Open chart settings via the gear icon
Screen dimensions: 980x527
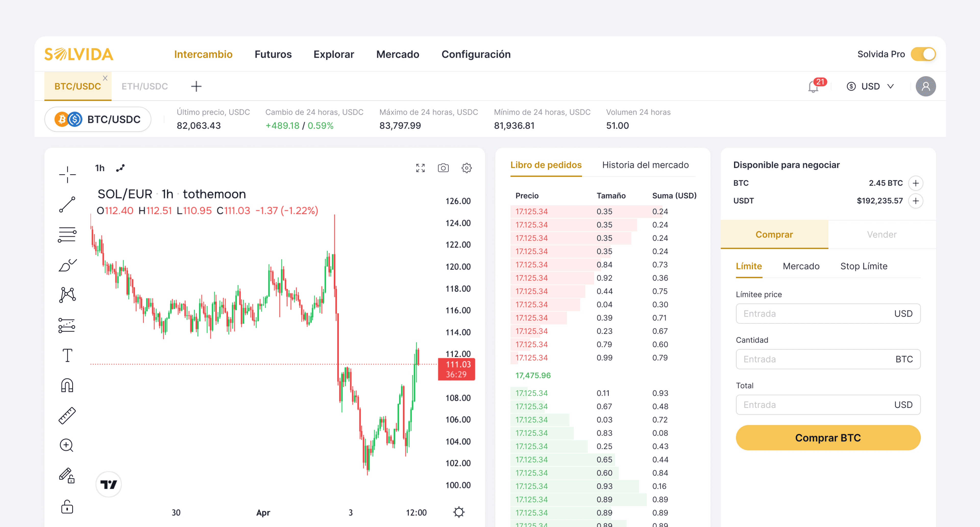tap(467, 168)
